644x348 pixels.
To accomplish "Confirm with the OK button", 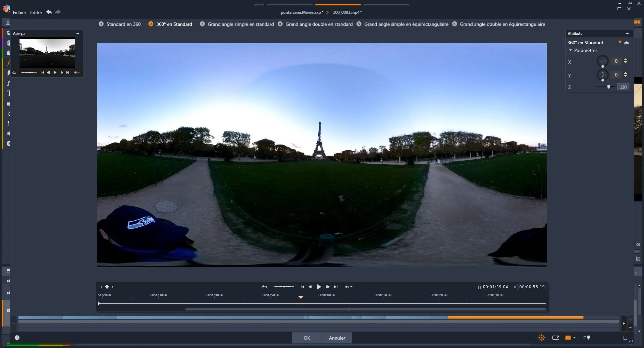I will click(x=307, y=338).
